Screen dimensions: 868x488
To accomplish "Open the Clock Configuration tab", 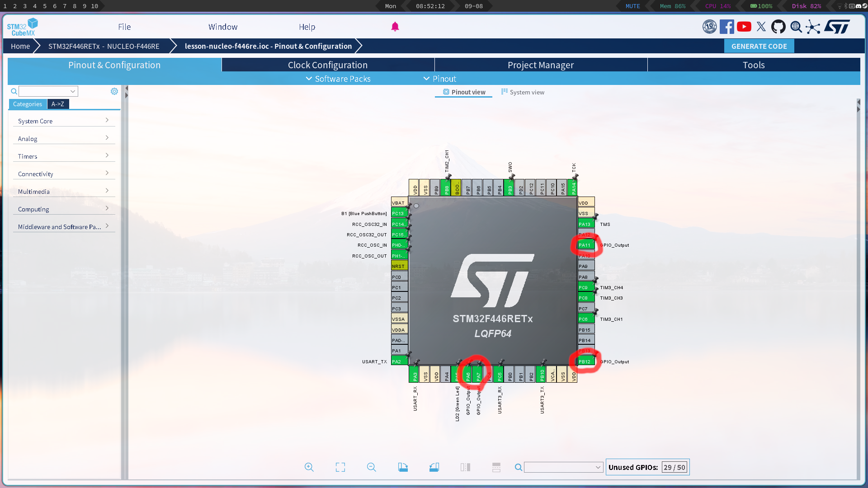I will pos(328,65).
